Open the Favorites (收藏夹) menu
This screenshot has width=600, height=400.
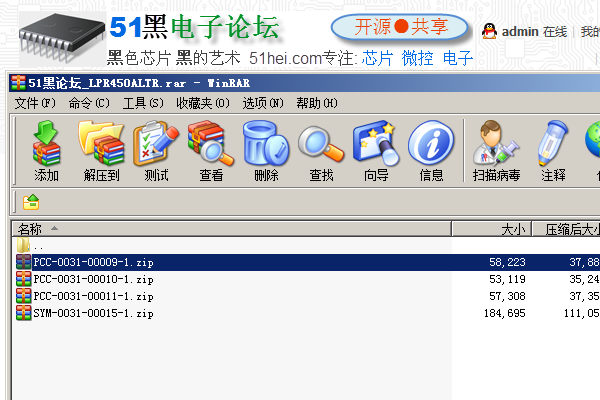(203, 103)
